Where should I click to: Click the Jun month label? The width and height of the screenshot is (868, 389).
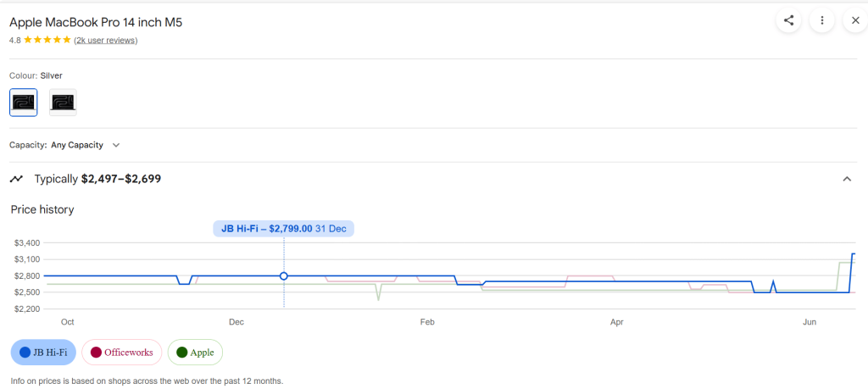[810, 321]
